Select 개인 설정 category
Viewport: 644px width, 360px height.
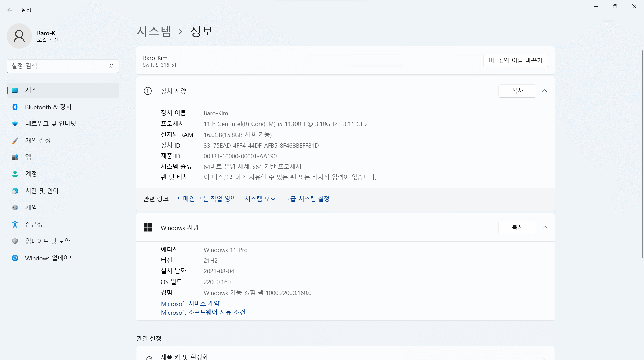point(63,141)
